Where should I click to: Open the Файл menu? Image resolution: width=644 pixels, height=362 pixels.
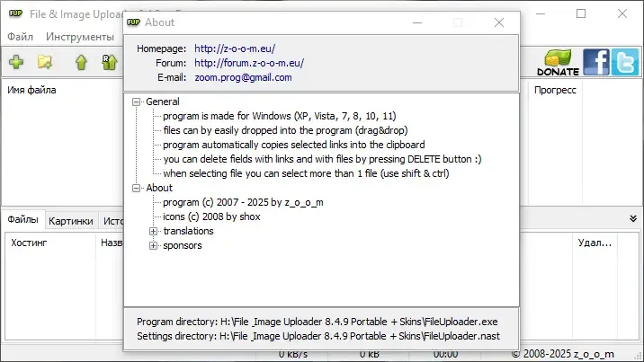pos(20,37)
